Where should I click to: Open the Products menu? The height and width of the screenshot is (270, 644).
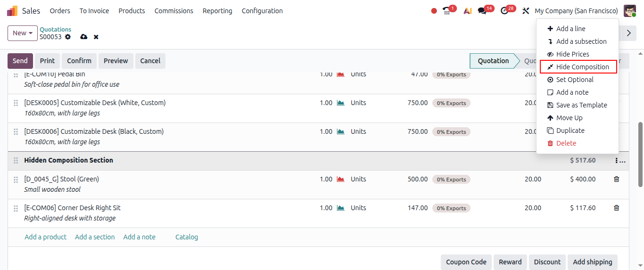pos(132,11)
